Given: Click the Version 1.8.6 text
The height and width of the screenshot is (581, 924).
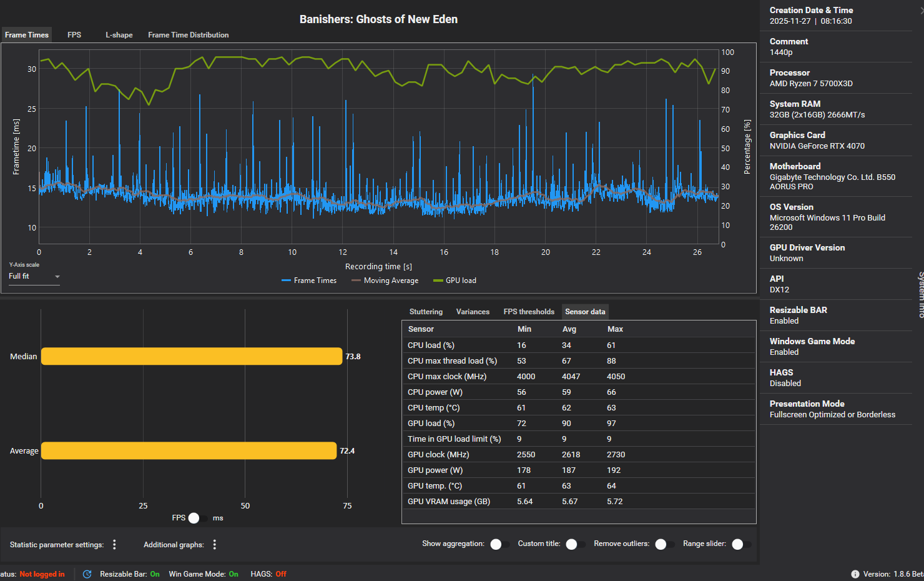Looking at the screenshot, I should click(893, 574).
